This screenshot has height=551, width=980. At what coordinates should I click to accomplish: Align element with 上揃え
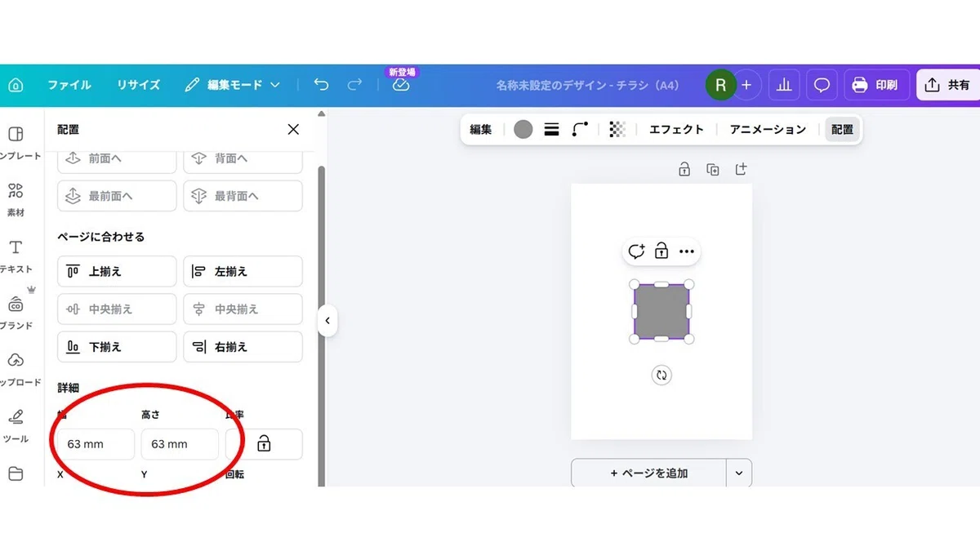[117, 271]
